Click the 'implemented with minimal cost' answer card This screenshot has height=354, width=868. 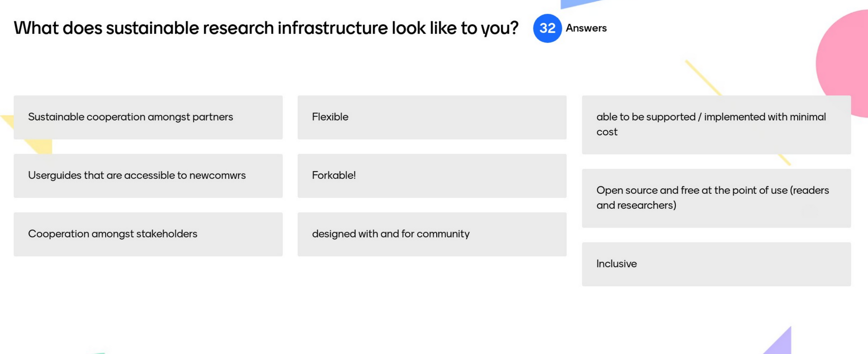click(x=716, y=125)
